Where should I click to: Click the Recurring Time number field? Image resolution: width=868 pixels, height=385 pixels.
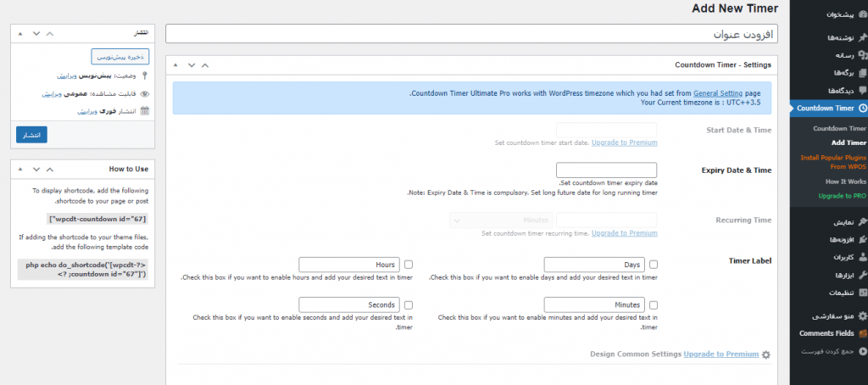[606, 220]
